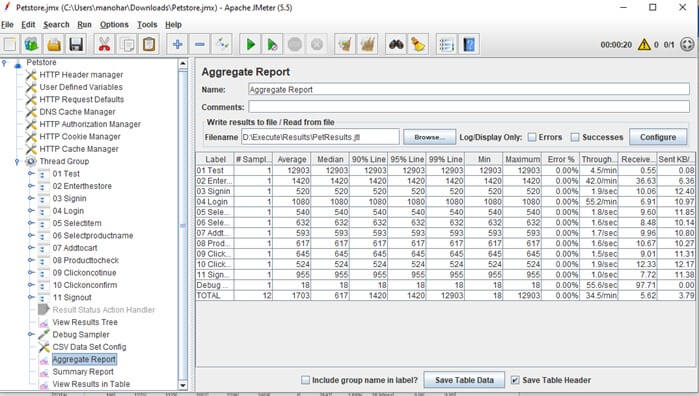Click the Configure button

point(658,137)
